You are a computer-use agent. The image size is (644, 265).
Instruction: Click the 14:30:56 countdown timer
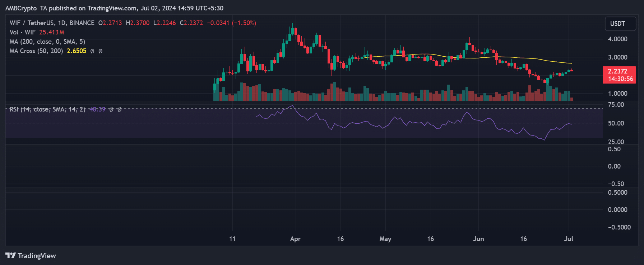click(620, 79)
